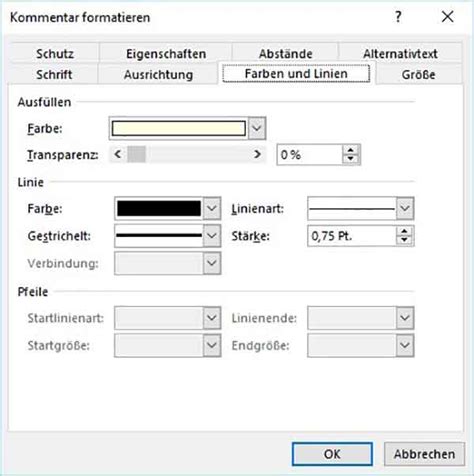Increase transparency with the up spinner arrow
Image resolution: width=474 pixels, height=476 pixels.
(x=350, y=150)
